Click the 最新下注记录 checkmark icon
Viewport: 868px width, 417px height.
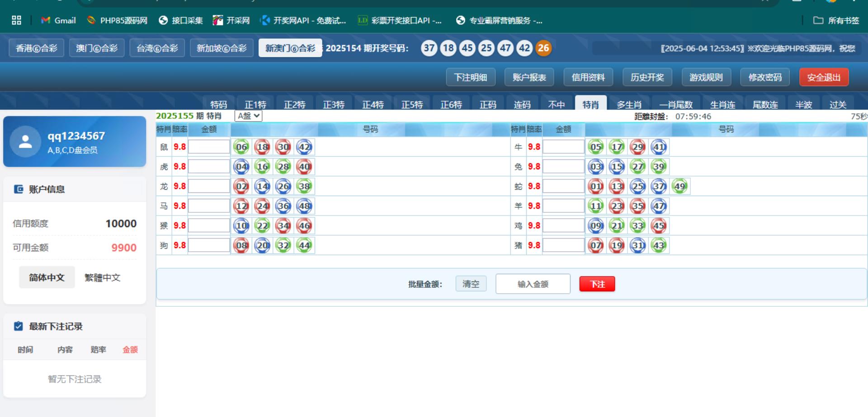[x=19, y=326]
